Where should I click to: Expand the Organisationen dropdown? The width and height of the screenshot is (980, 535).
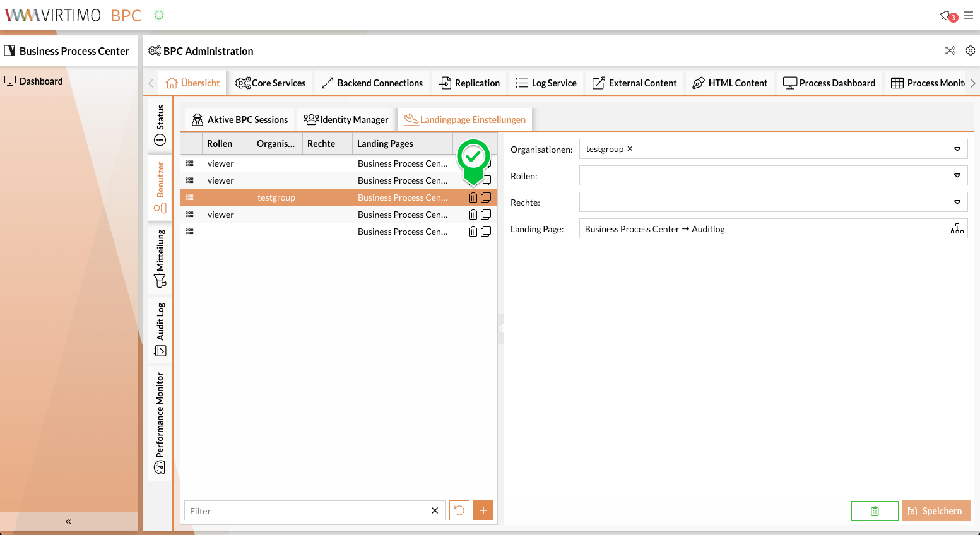957,149
